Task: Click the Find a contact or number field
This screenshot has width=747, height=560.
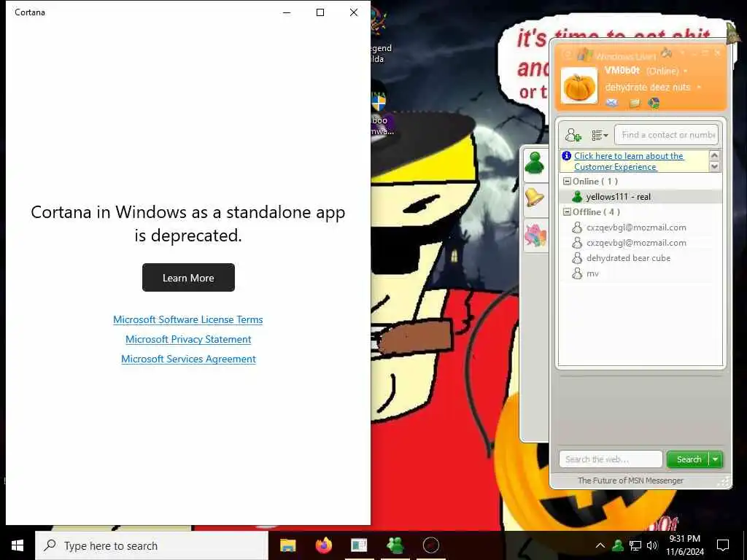Action: coord(667,135)
